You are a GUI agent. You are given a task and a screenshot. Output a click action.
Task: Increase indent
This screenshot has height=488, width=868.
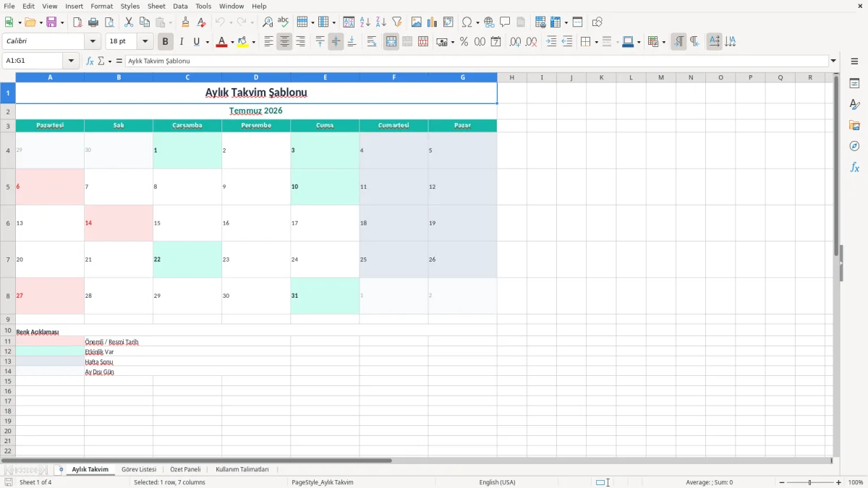pyautogui.click(x=551, y=42)
